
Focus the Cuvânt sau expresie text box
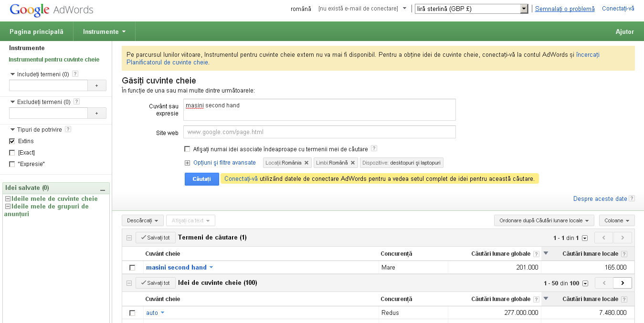319,110
